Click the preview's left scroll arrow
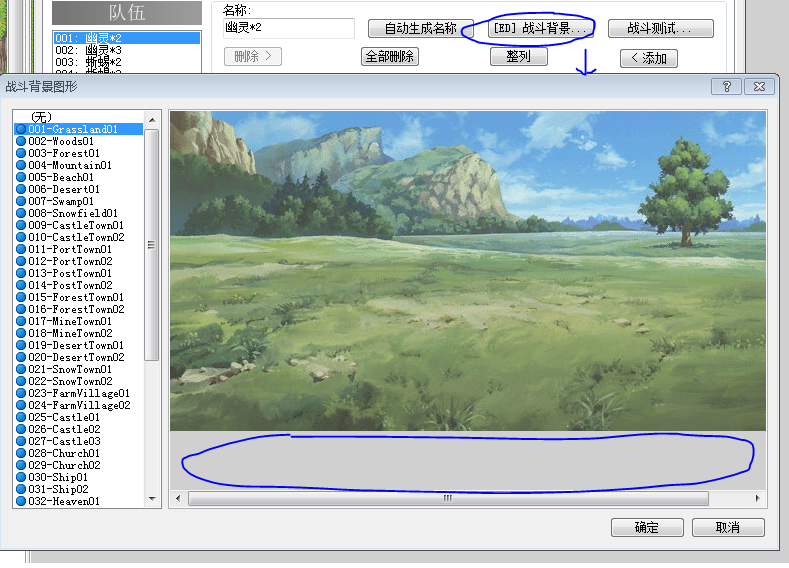 click(178, 499)
